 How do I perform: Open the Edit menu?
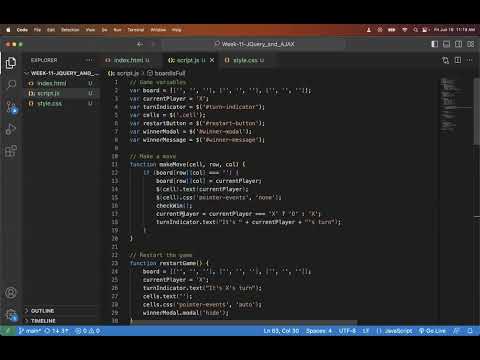pos(51,30)
